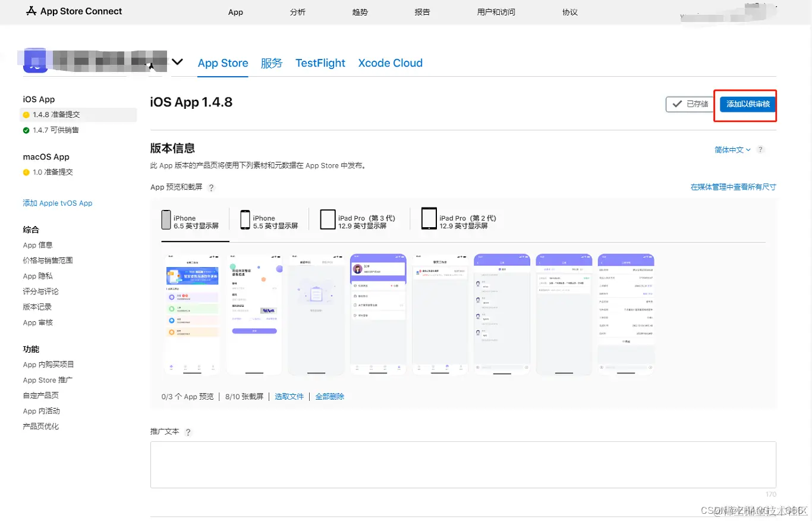Click the 选取文件 link

pos(289,397)
